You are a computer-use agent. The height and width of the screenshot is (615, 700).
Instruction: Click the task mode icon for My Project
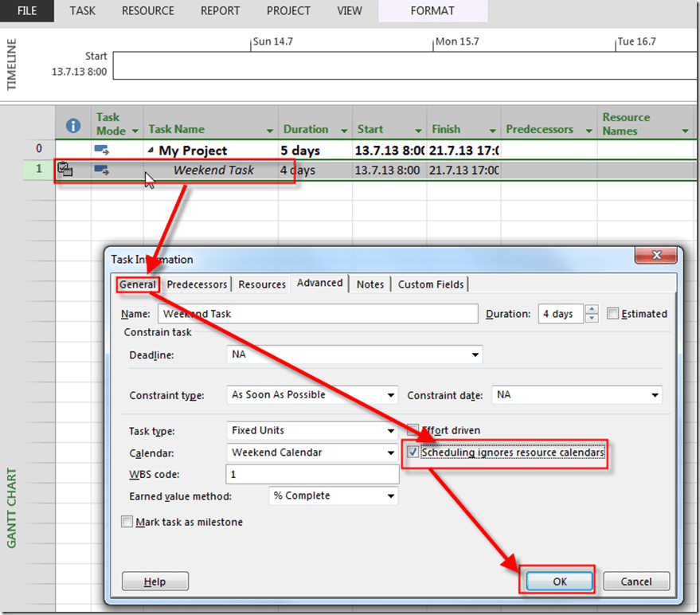tap(102, 150)
